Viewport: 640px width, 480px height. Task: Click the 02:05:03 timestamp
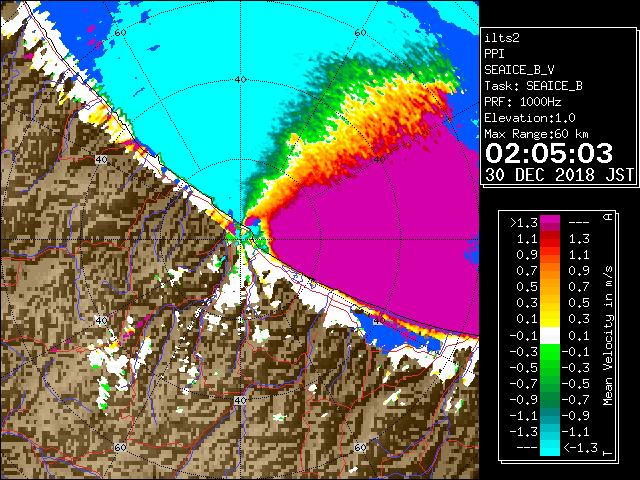click(x=549, y=153)
